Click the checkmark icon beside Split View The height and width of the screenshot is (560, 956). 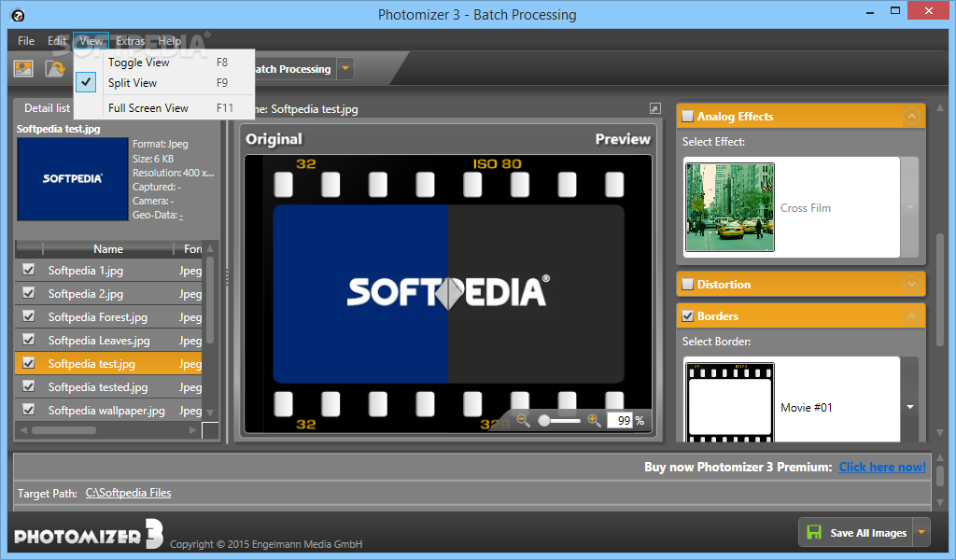pyautogui.click(x=86, y=82)
